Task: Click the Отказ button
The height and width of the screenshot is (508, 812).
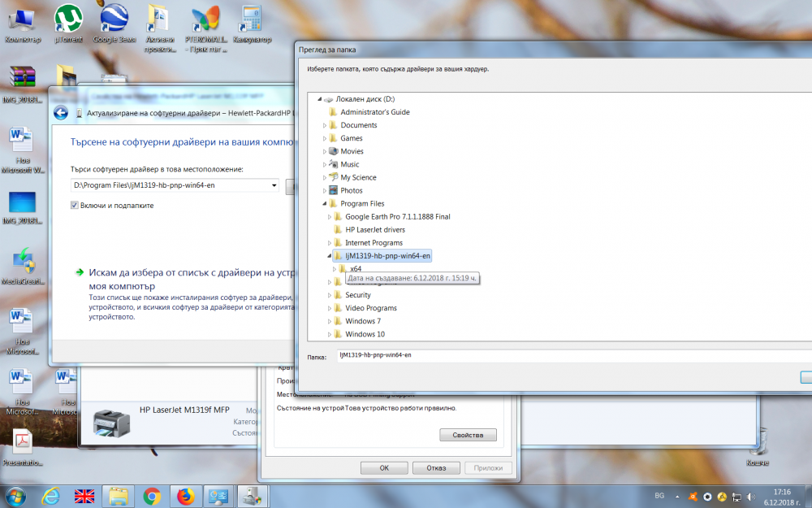Action: 436,468
